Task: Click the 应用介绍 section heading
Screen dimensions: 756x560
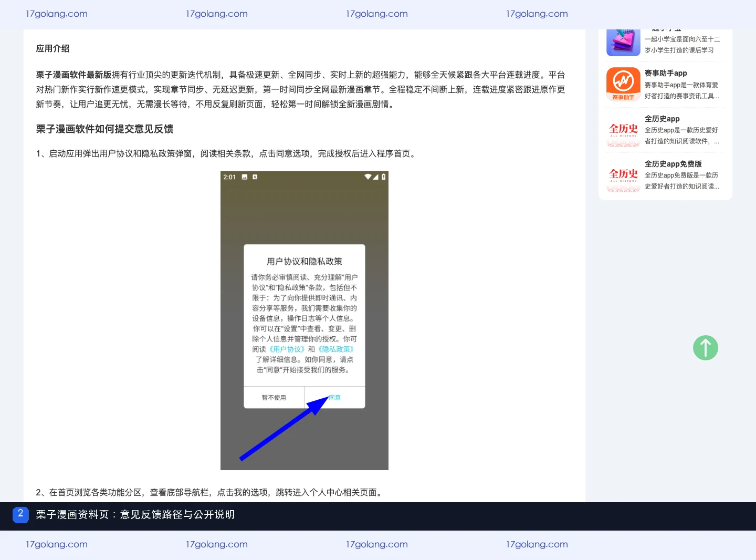Action: (x=52, y=48)
